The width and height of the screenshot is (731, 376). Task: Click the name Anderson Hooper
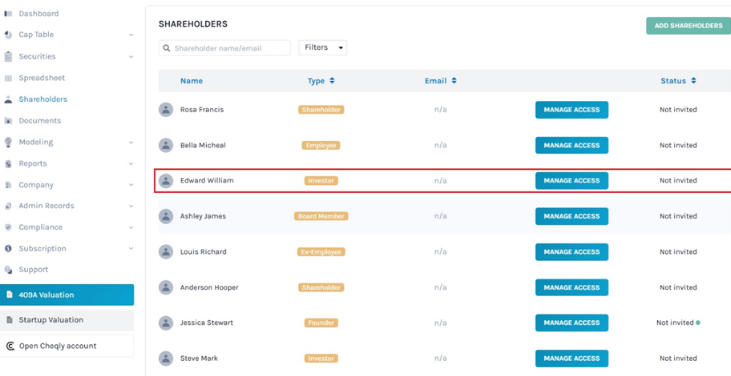[x=209, y=287]
